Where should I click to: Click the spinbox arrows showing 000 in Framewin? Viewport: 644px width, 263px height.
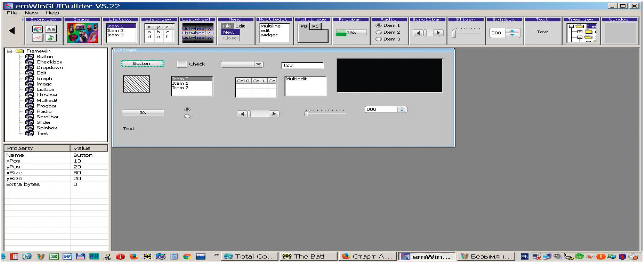[402, 109]
